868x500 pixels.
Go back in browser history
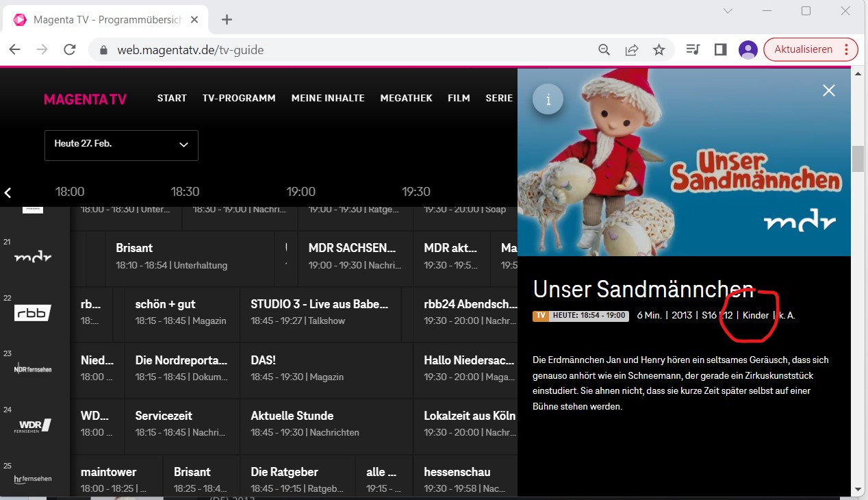pyautogui.click(x=14, y=49)
